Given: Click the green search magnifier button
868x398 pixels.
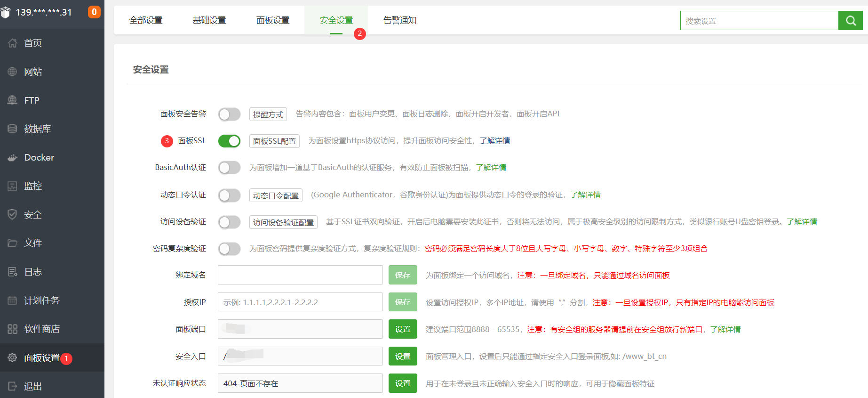Looking at the screenshot, I should 851,21.
